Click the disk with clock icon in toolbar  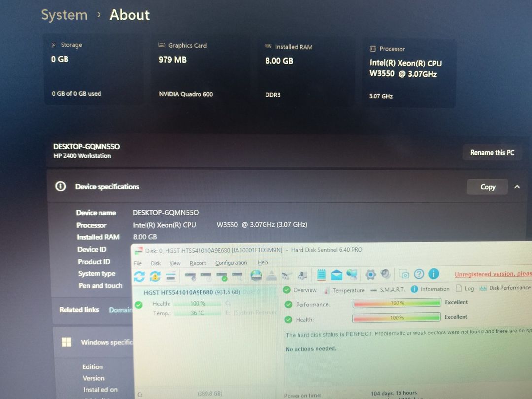pyautogui.click(x=206, y=276)
